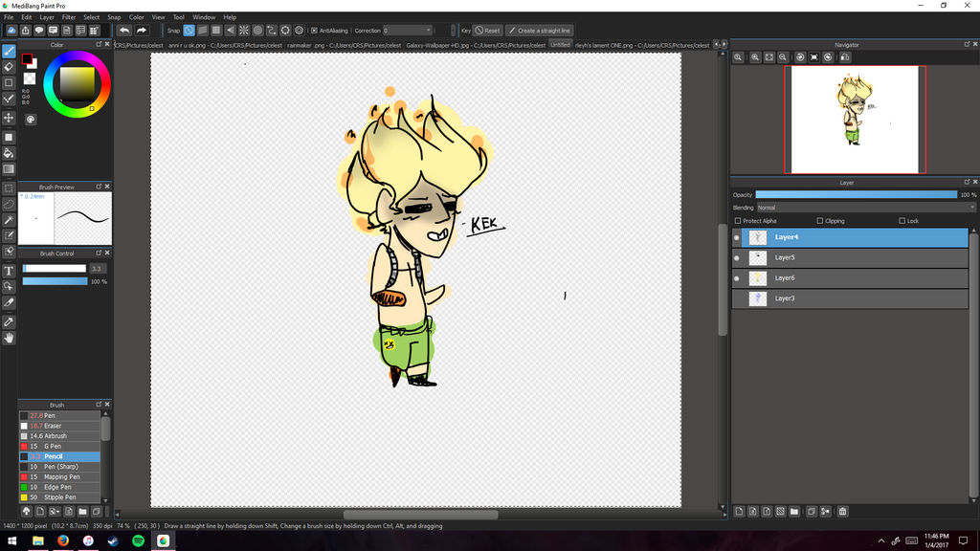Image resolution: width=980 pixels, height=551 pixels.
Task: Click the Redo arrow in toolbar
Action: click(142, 30)
